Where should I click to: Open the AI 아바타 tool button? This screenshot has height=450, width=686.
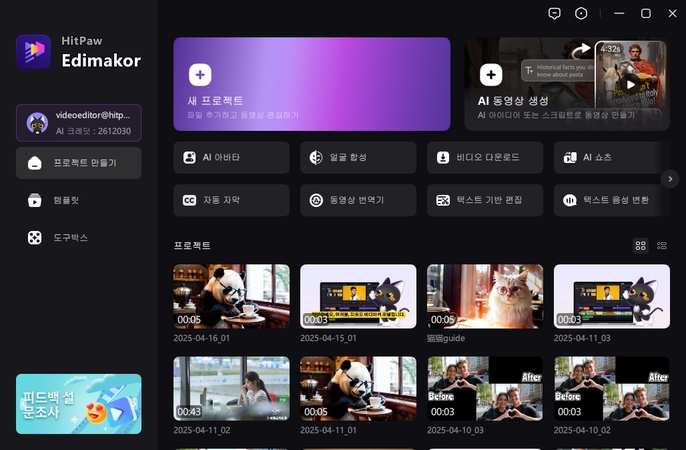point(231,157)
